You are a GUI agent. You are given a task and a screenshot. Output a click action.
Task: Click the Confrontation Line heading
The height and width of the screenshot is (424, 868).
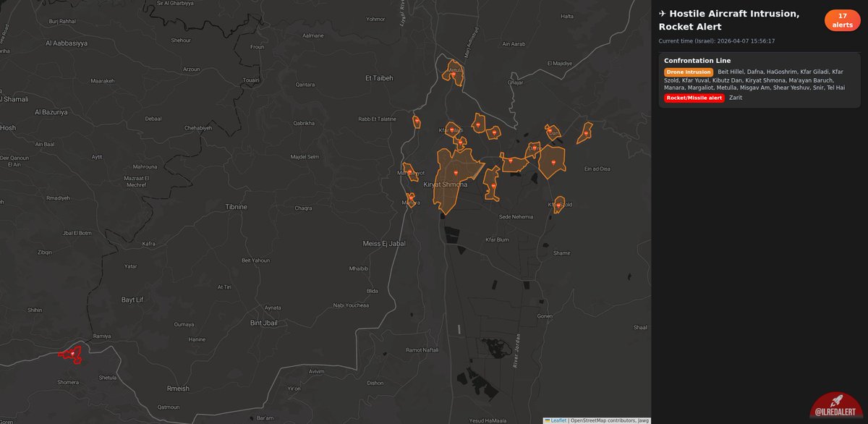tap(697, 61)
